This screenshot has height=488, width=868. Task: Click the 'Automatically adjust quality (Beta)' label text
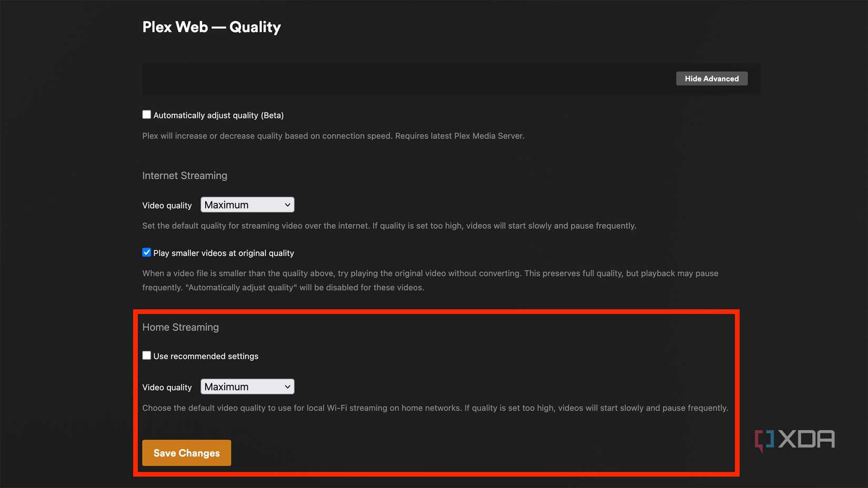pyautogui.click(x=218, y=115)
